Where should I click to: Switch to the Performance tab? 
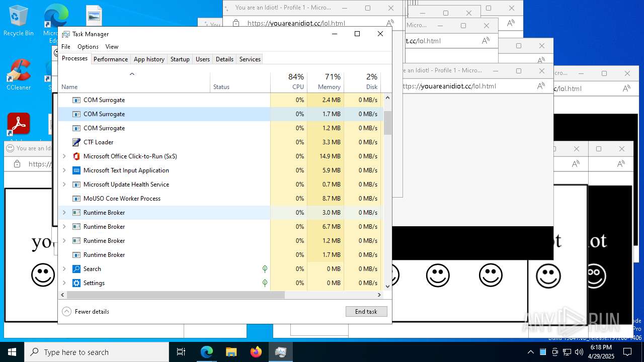click(x=111, y=59)
